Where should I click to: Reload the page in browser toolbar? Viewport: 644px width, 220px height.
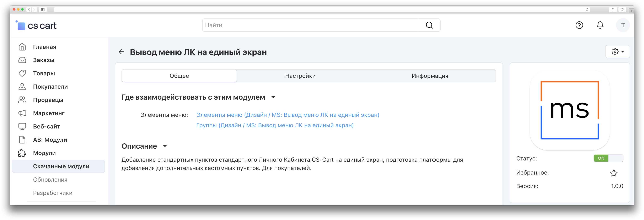(587, 10)
